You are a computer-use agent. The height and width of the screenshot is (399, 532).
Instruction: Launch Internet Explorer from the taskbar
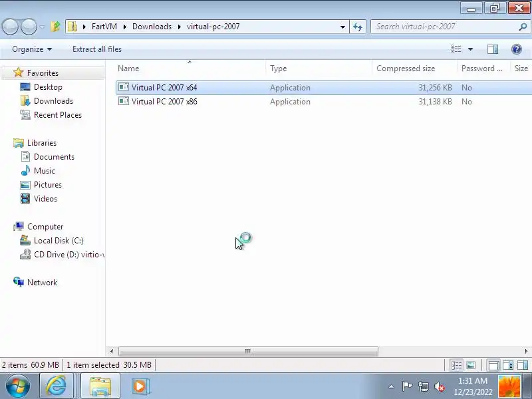click(x=57, y=386)
